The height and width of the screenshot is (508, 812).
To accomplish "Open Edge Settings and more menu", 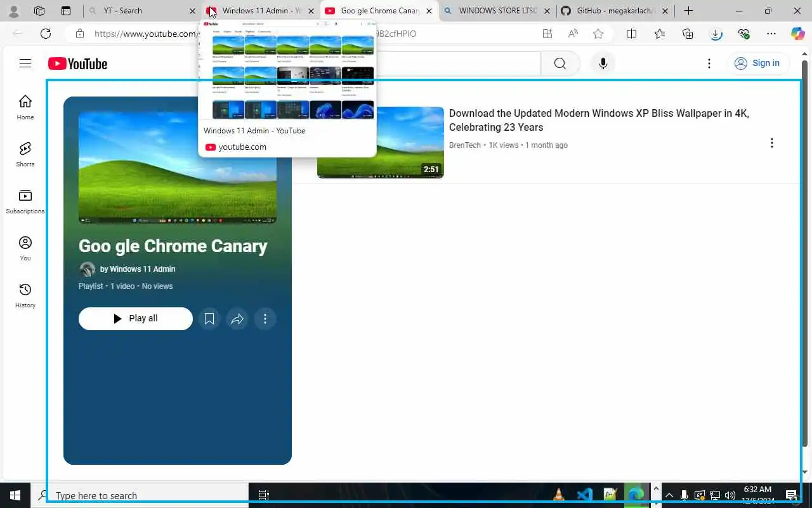I will pyautogui.click(x=771, y=34).
